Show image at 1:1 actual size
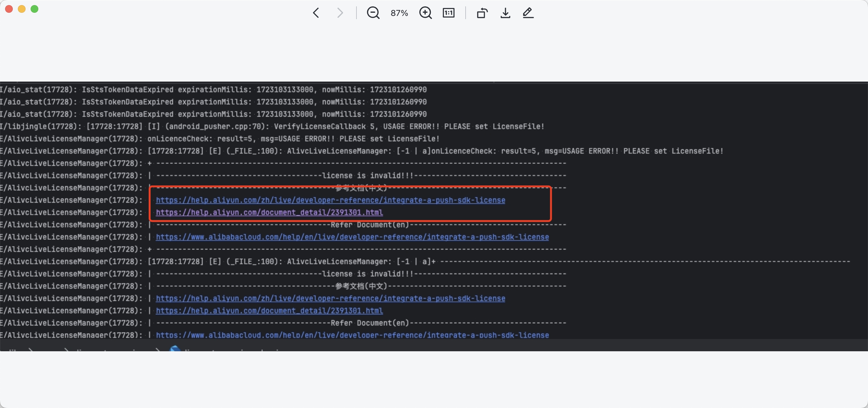 click(x=448, y=13)
